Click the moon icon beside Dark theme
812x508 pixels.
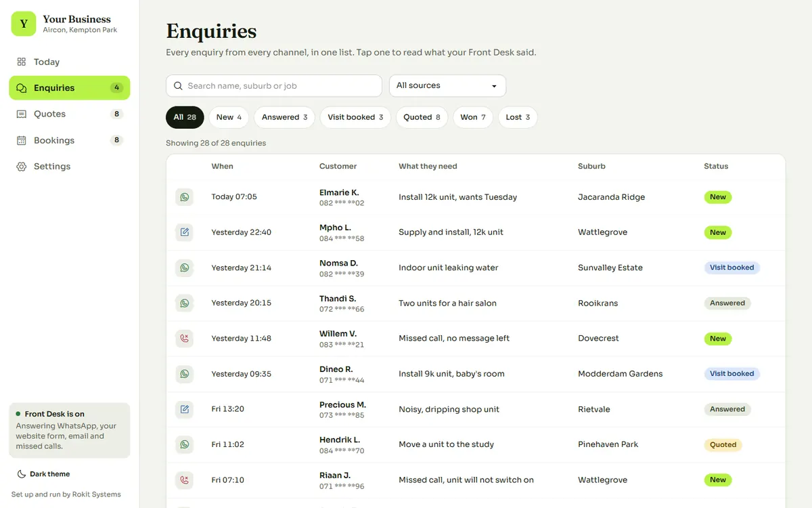point(22,474)
